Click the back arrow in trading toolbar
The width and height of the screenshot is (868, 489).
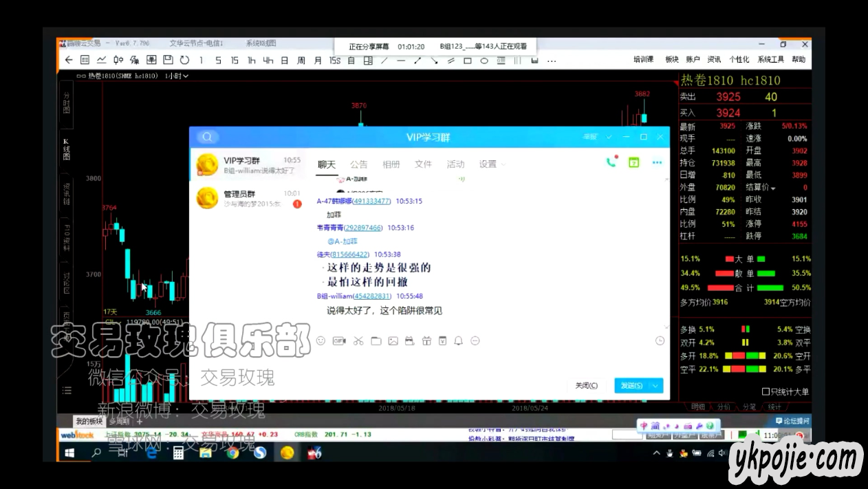pos(69,61)
